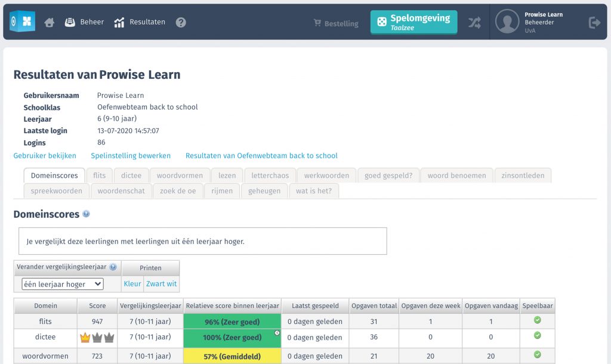Switch to the goed gespeld? tab
This screenshot has height=364, width=611.
coord(388,175)
